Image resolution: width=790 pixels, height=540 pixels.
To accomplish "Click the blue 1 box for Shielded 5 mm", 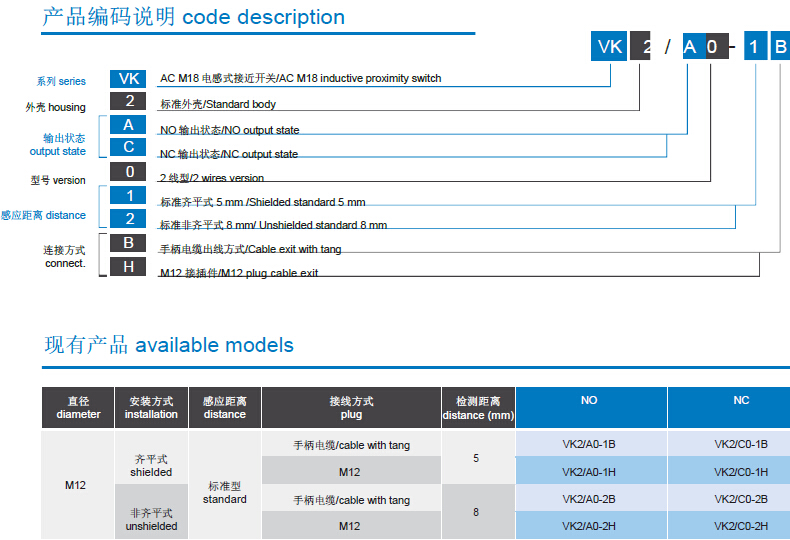I will click(x=128, y=196).
